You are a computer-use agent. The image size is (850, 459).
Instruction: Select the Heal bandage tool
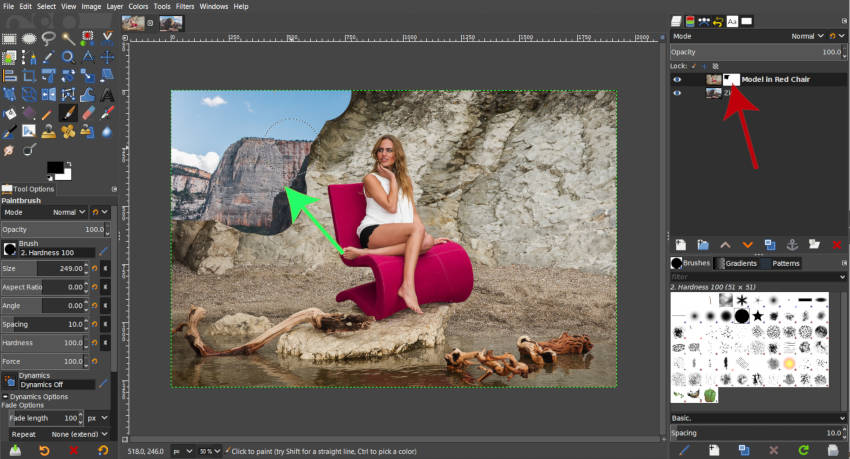68,131
